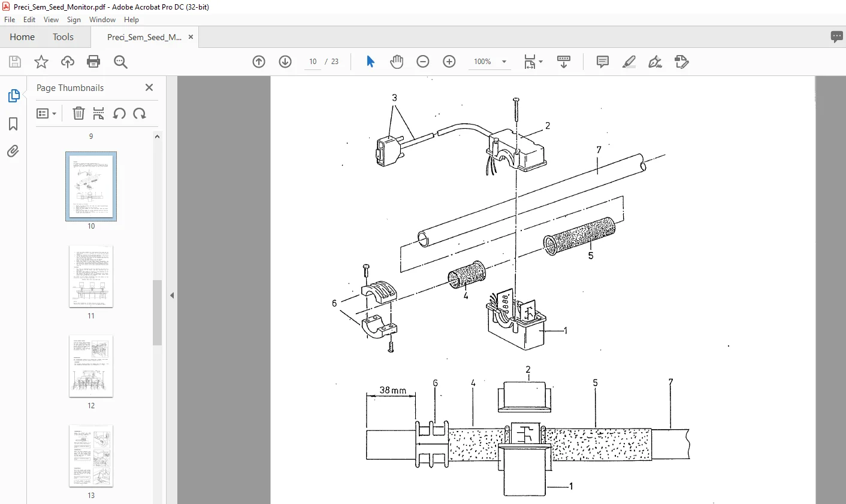846x504 pixels.
Task: Click the 100% zoom value field
Action: (x=483, y=62)
